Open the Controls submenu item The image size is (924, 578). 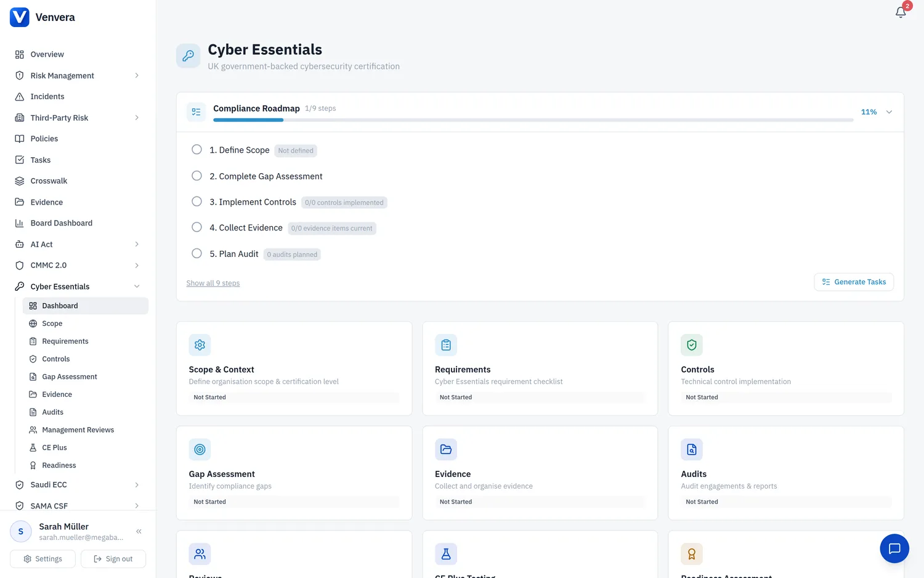86,359
